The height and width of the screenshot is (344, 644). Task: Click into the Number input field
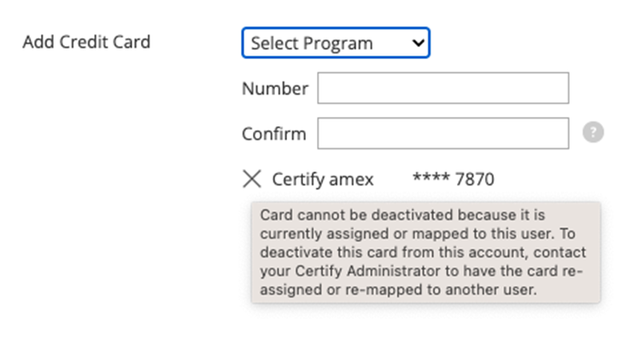[442, 89]
